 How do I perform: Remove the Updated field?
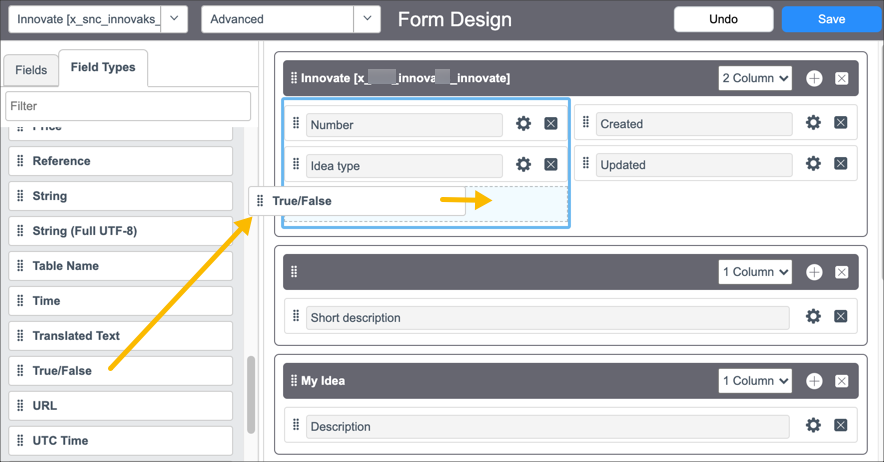pos(841,164)
